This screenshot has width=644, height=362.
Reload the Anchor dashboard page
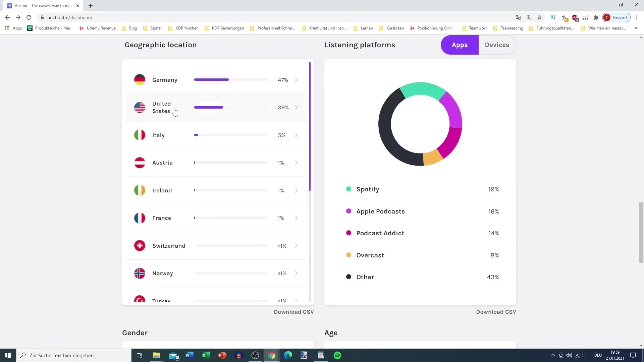click(29, 17)
